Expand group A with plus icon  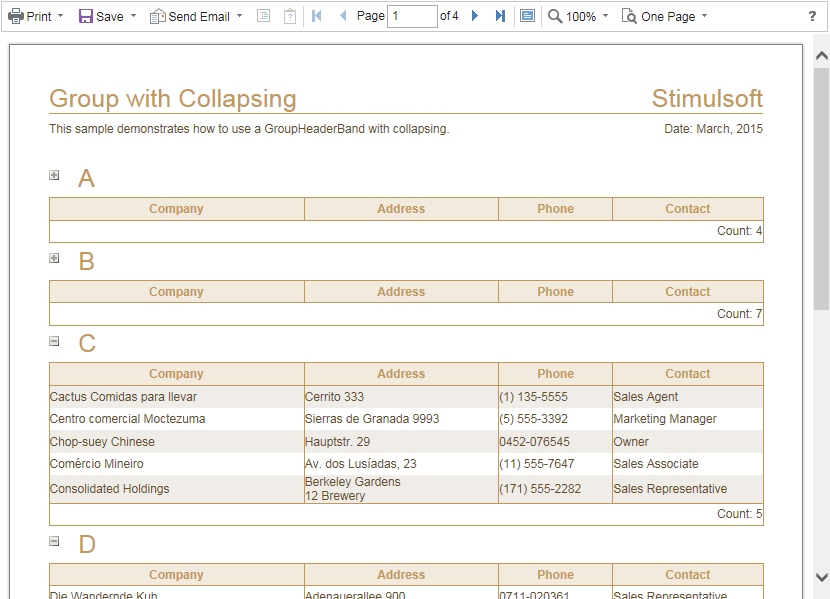pyautogui.click(x=54, y=175)
